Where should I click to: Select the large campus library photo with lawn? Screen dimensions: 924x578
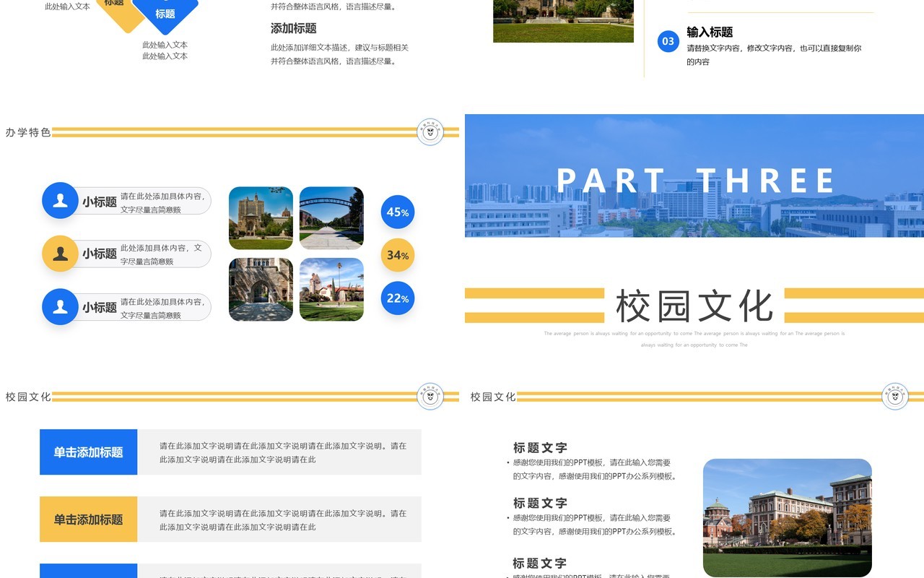[788, 517]
